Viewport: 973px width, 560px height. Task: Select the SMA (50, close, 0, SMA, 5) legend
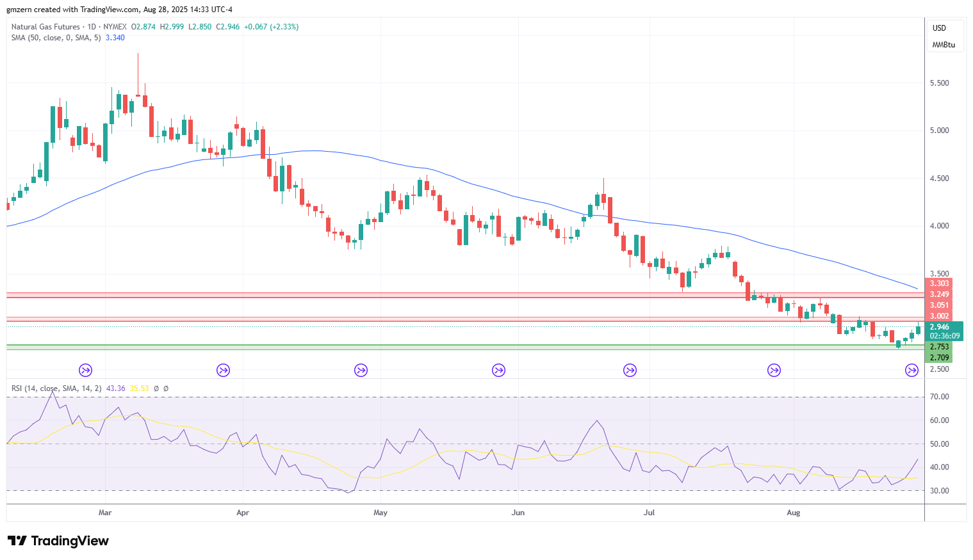(x=56, y=38)
